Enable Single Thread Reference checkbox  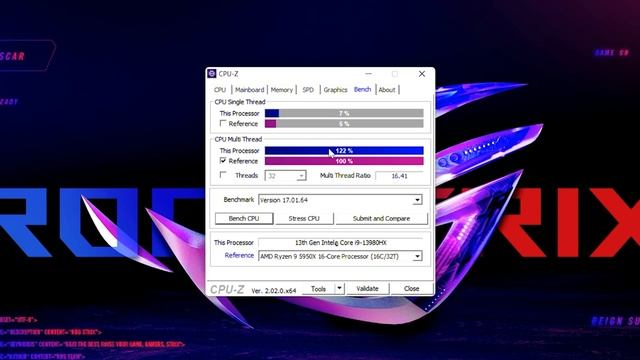point(223,123)
